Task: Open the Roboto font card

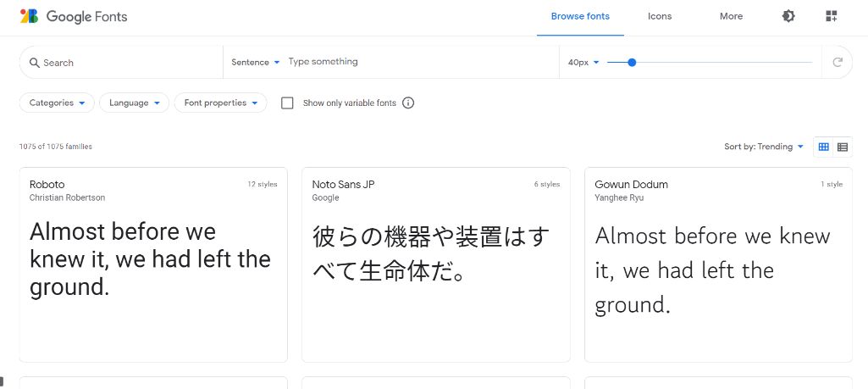Action: (x=153, y=265)
